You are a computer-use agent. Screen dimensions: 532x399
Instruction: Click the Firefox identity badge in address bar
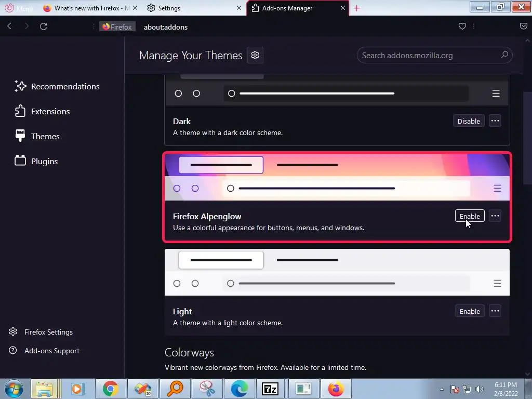pyautogui.click(x=117, y=27)
